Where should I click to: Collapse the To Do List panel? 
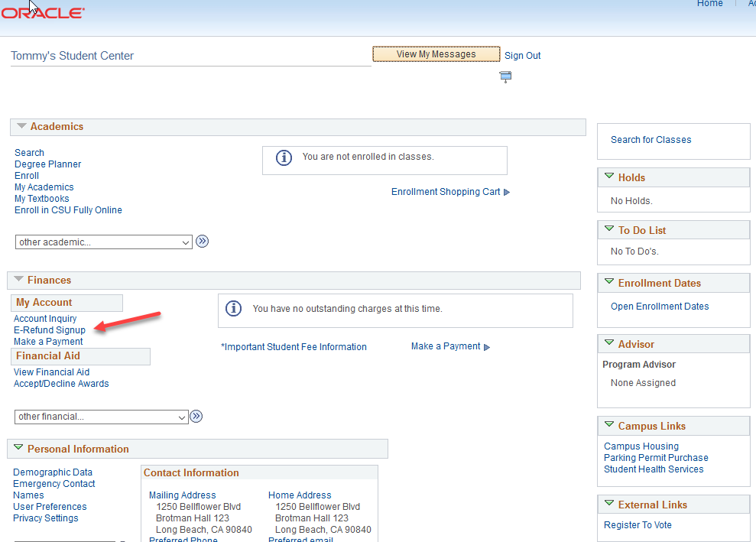(609, 229)
